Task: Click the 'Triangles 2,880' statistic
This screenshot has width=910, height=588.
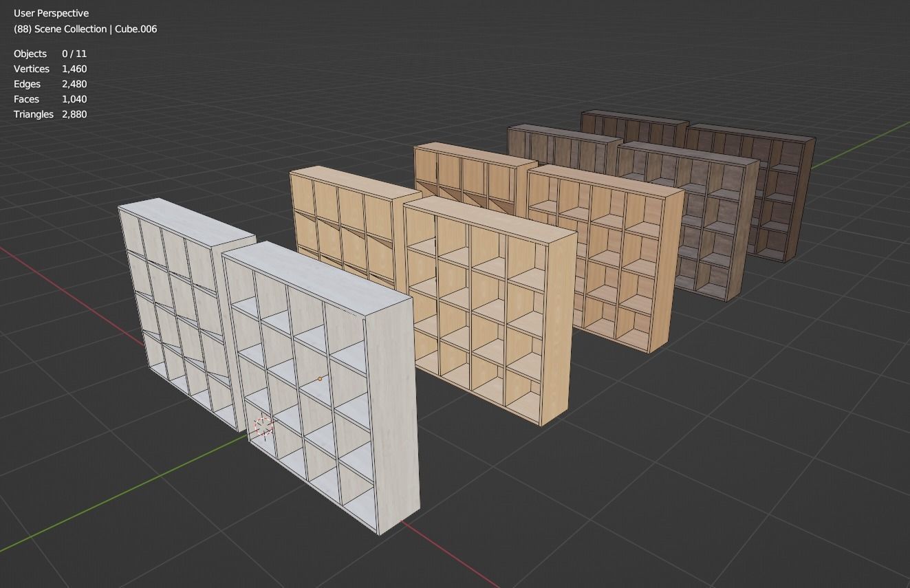Action: coord(50,114)
